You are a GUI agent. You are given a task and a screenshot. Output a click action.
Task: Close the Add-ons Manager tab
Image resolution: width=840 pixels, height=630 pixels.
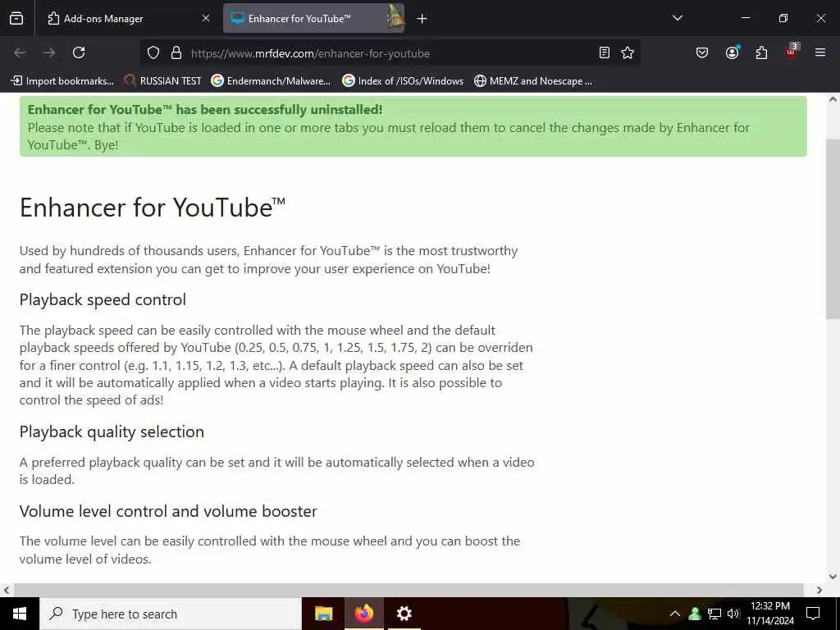coord(206,18)
